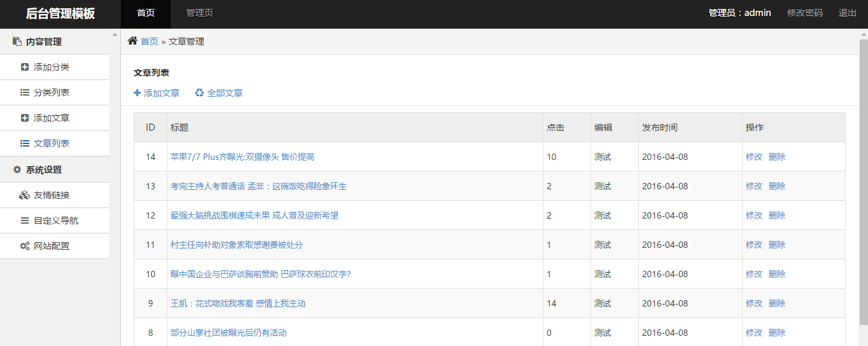Click 修改 for article ID 14

coord(754,157)
